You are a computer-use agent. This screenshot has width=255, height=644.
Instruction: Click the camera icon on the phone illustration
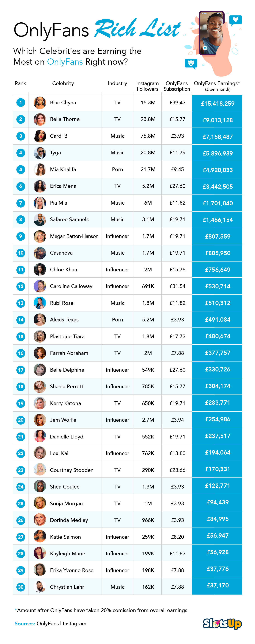pos(205,48)
